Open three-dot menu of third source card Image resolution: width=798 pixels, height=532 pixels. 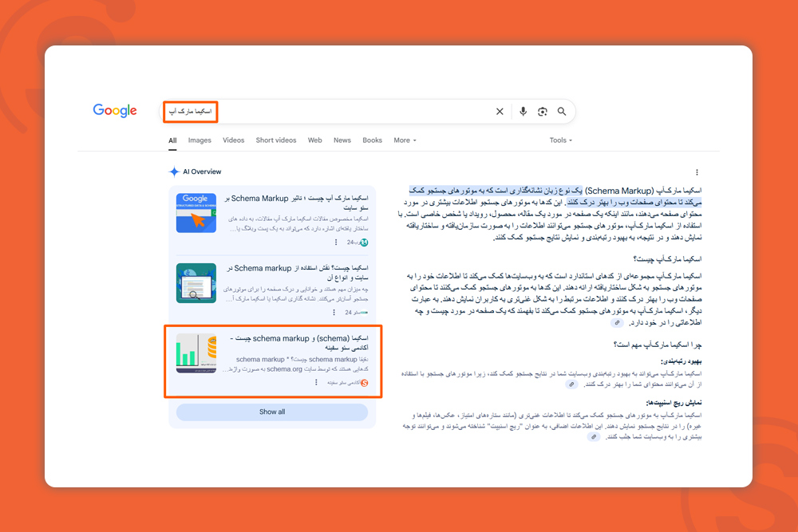point(316,383)
